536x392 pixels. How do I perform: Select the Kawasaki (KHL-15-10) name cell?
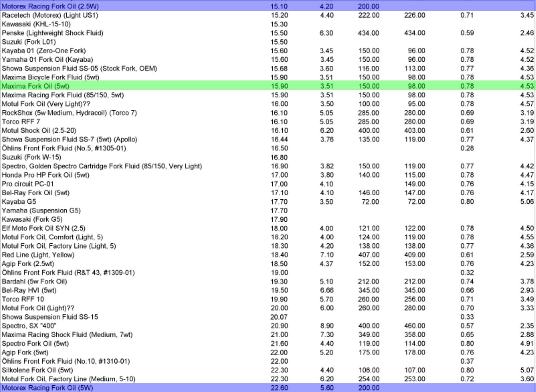click(x=36, y=24)
